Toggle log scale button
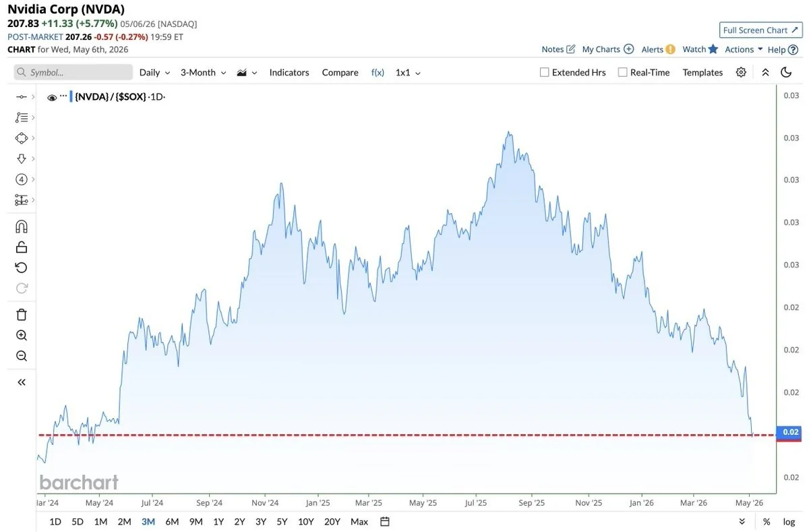 click(789, 521)
